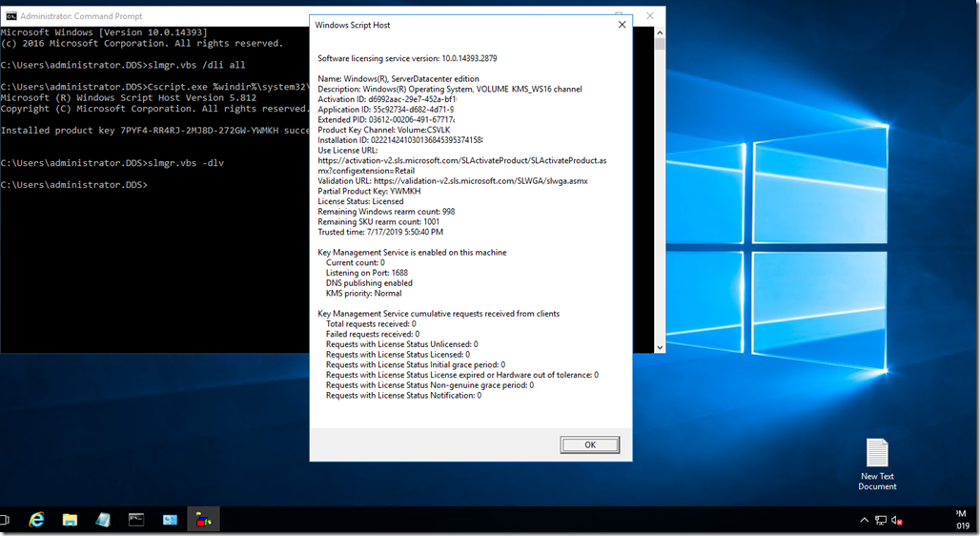Viewport: 980px width, 536px height.
Task: Open Task View on the taskbar
Action: [x=5, y=520]
